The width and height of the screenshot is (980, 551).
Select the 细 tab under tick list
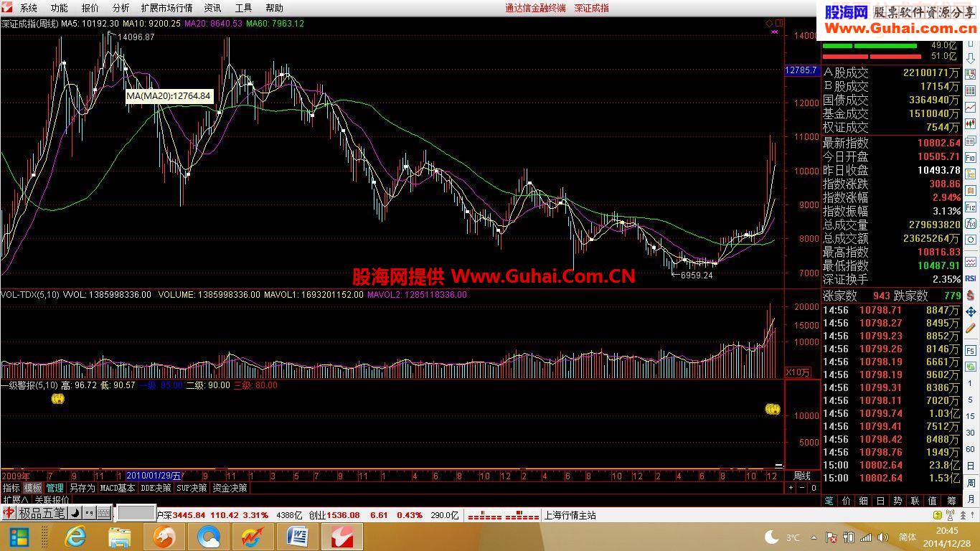click(864, 501)
